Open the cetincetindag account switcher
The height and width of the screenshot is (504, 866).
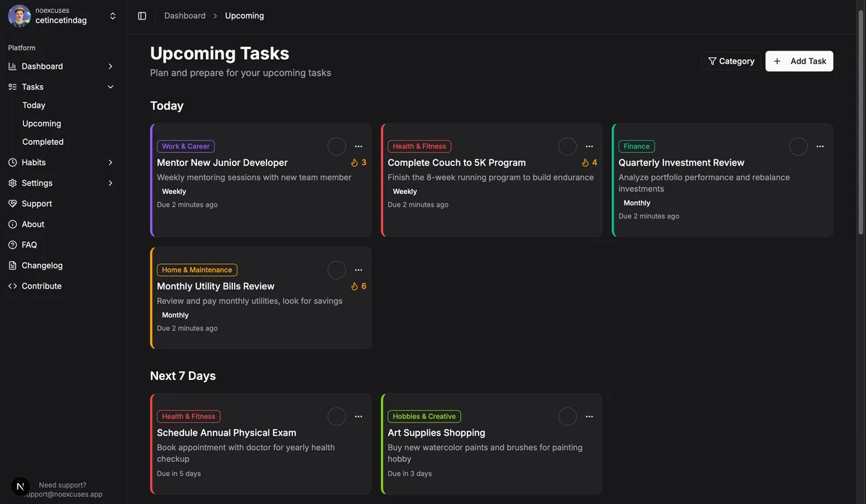[x=113, y=16]
